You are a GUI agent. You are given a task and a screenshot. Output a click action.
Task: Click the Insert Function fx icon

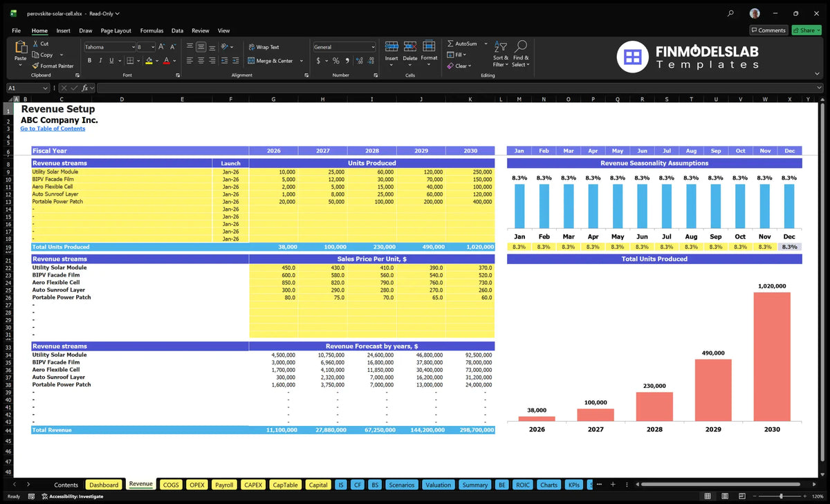pos(85,88)
